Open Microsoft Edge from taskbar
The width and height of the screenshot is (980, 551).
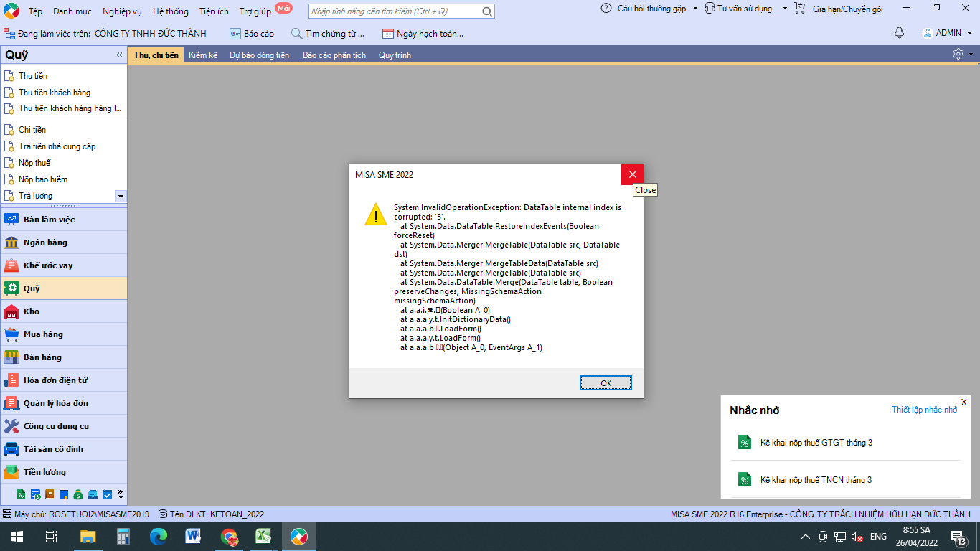coord(158,536)
